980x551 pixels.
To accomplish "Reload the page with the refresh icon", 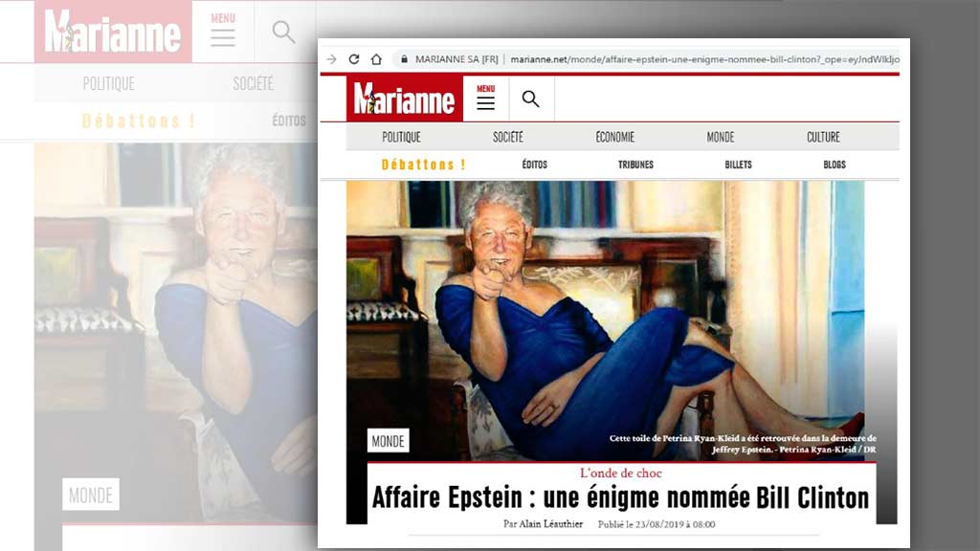I will click(354, 59).
